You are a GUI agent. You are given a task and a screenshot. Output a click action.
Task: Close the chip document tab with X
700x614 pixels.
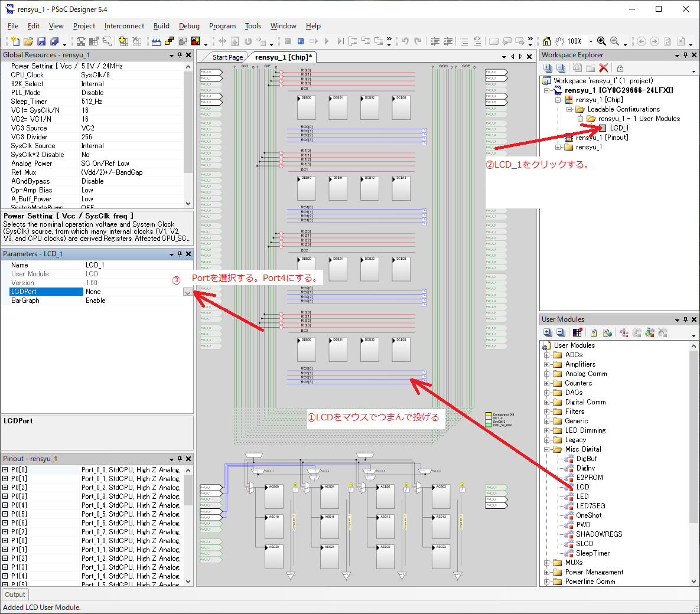click(x=529, y=57)
